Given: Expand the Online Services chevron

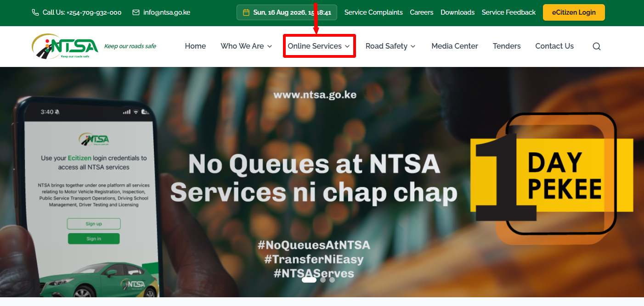Looking at the screenshot, I should [x=347, y=46].
